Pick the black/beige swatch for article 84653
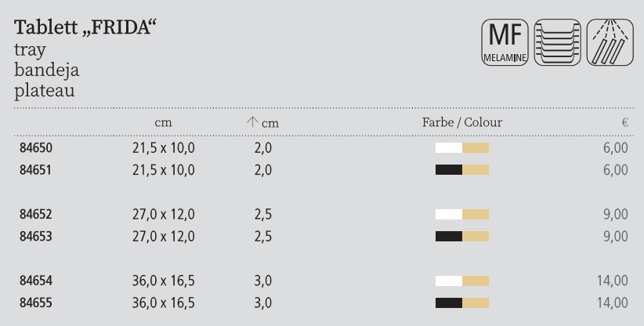This screenshot has height=326, width=644. click(x=461, y=236)
